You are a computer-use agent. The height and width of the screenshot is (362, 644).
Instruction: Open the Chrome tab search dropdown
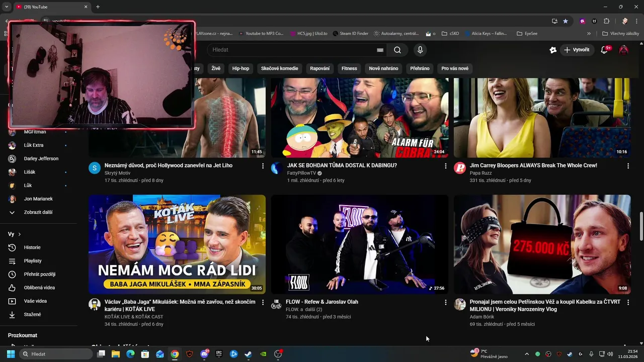point(7,7)
